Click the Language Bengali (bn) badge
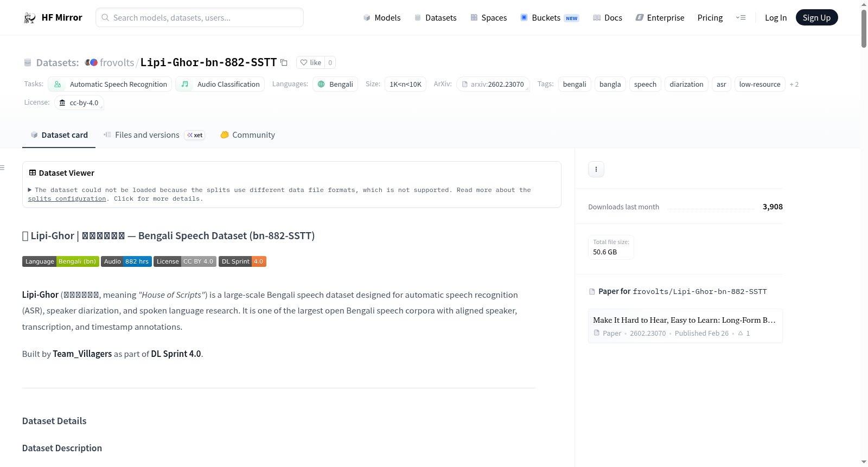 [61, 261]
